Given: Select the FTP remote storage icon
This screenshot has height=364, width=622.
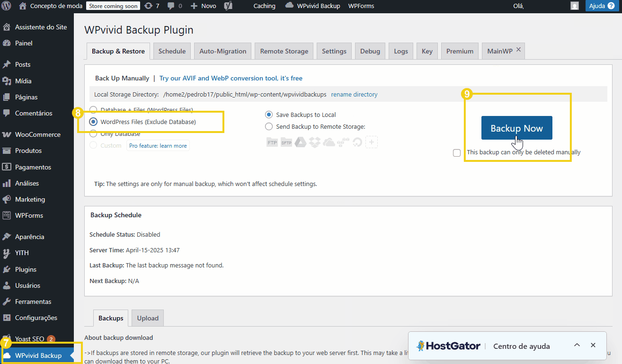Looking at the screenshot, I should pos(272,142).
